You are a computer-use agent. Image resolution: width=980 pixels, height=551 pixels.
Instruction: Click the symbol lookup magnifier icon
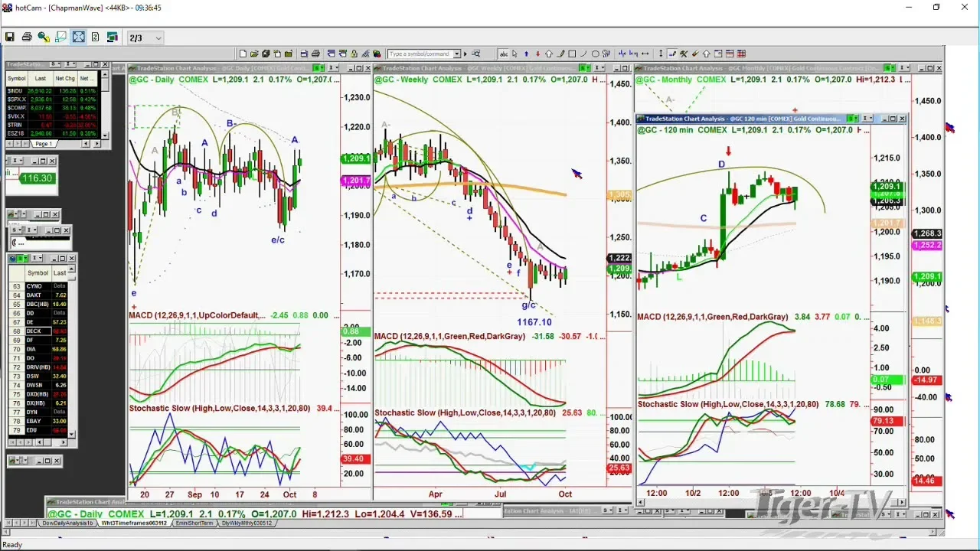pos(475,54)
